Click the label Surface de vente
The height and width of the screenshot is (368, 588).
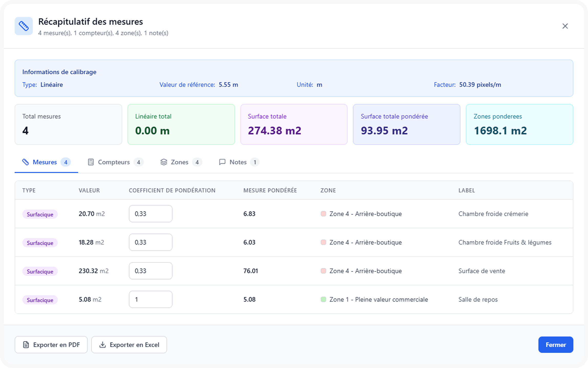[x=482, y=271]
